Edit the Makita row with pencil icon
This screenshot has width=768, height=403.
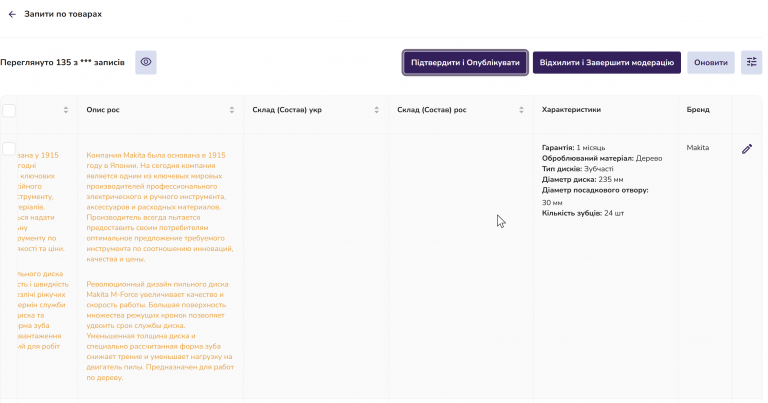746,149
